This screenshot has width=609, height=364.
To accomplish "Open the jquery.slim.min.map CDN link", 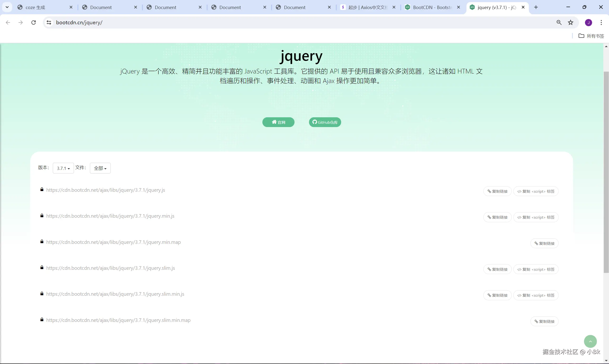I will [x=118, y=320].
